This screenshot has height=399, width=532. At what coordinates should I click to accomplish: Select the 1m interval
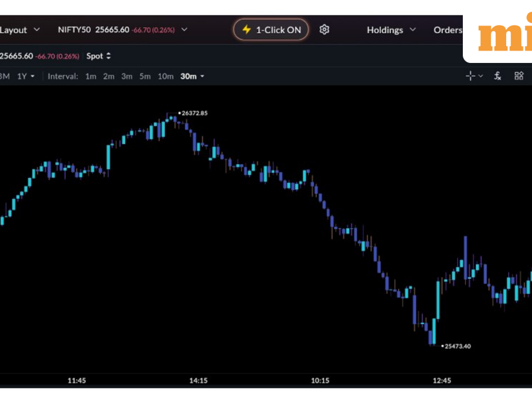point(90,76)
